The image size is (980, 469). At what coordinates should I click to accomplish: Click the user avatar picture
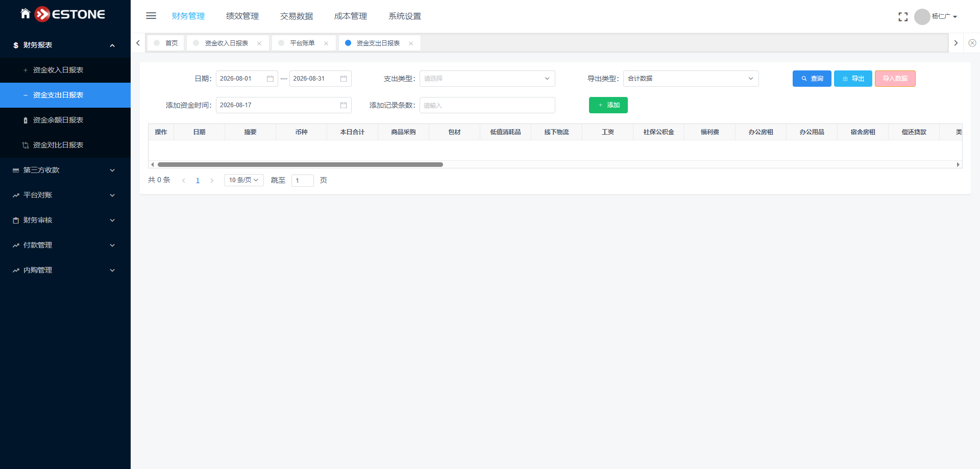[922, 17]
